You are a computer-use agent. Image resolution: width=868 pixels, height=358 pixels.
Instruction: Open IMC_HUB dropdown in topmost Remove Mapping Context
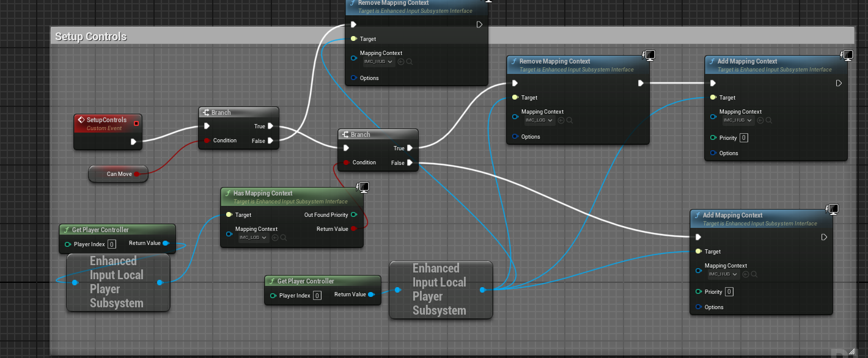pyautogui.click(x=379, y=62)
